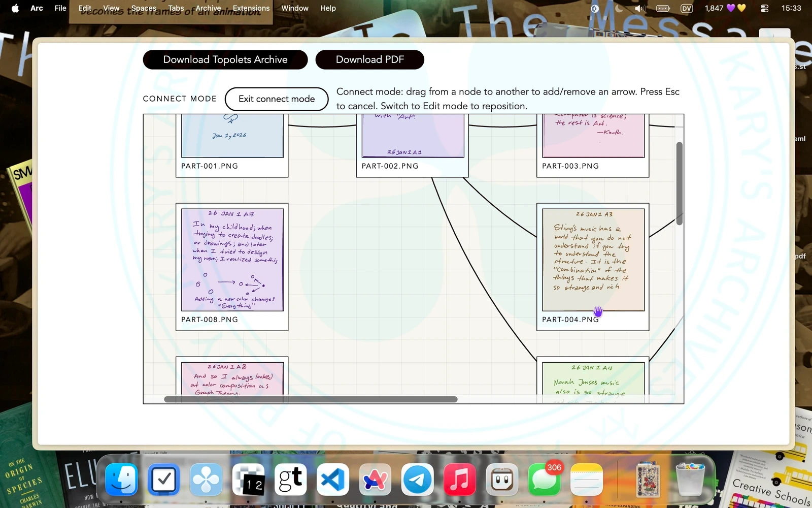Screen dimensions: 812x508
Task: Click the Download Topolets Archive button
Action: (x=225, y=59)
